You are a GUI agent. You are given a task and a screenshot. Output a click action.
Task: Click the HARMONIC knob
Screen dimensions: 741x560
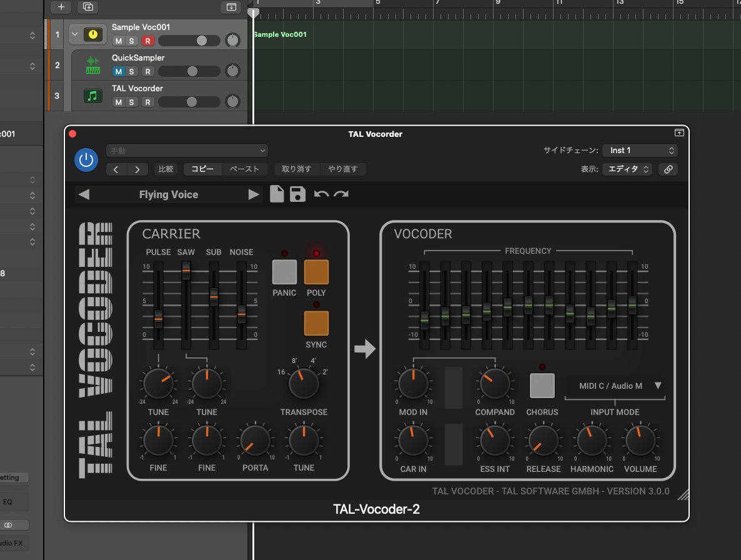coord(592,441)
